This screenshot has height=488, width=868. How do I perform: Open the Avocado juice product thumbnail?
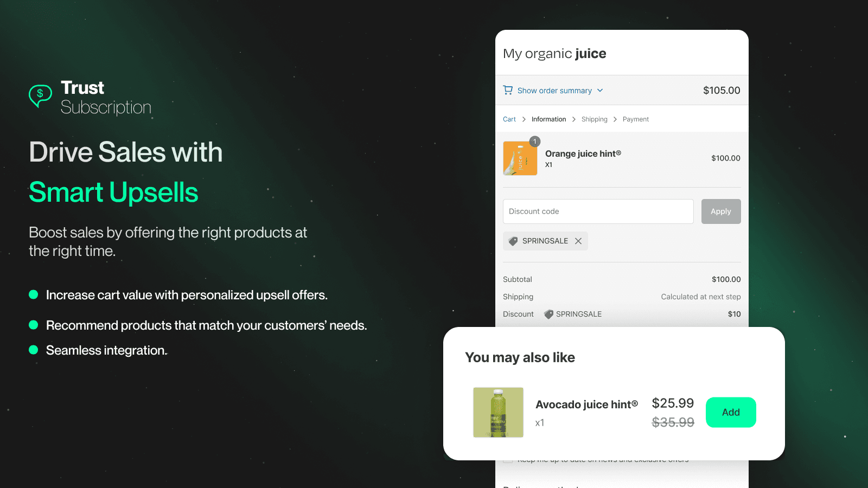pyautogui.click(x=498, y=412)
